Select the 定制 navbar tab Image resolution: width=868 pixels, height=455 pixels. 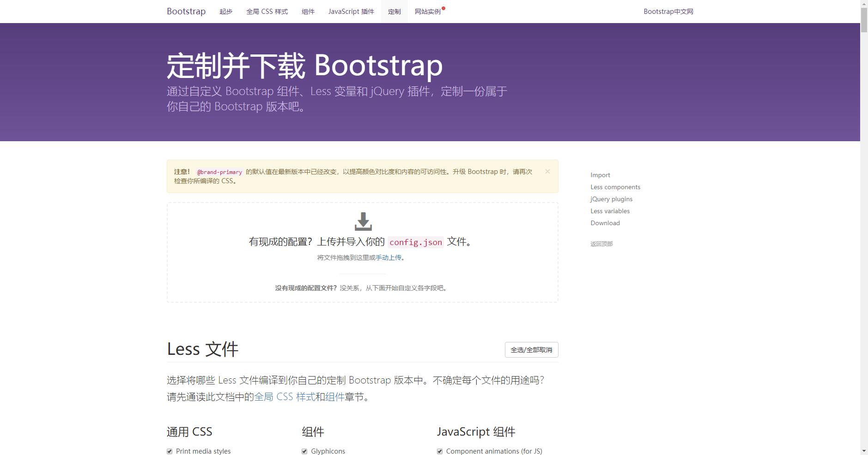[395, 12]
